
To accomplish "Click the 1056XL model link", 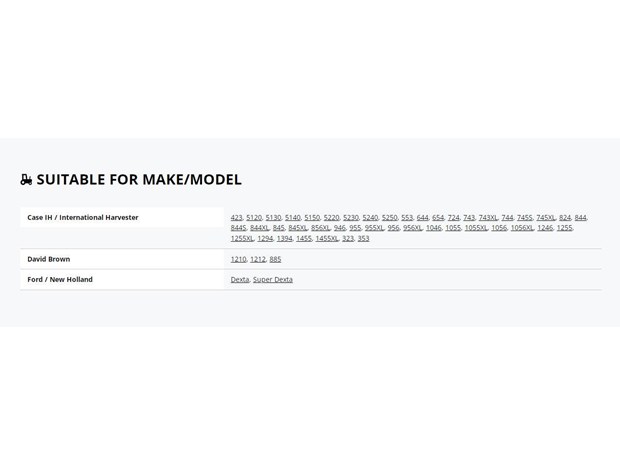I will click(522, 228).
